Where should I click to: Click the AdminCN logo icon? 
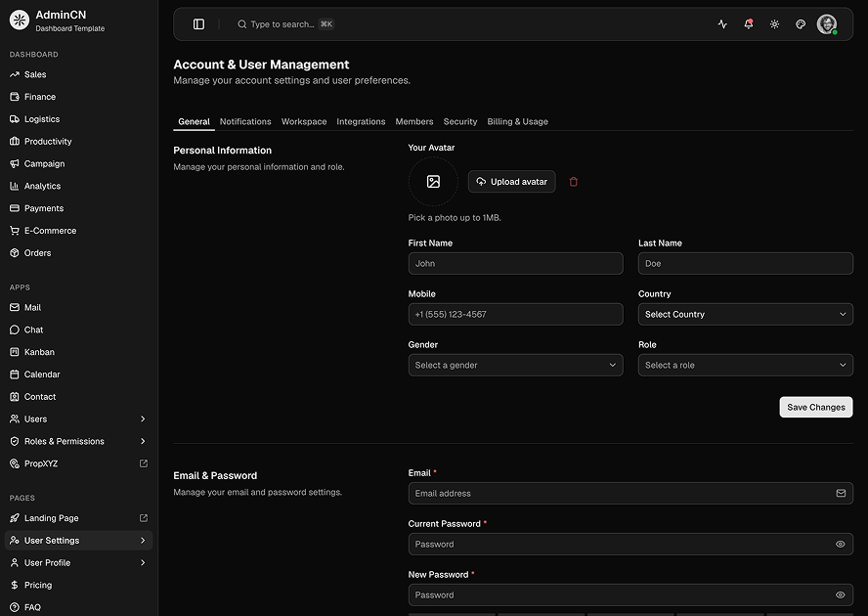(x=20, y=21)
